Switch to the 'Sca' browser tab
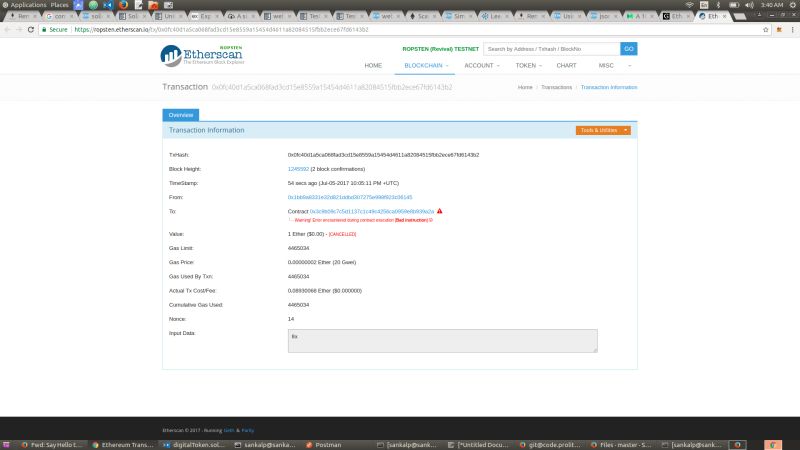800x450 pixels. pos(422,16)
